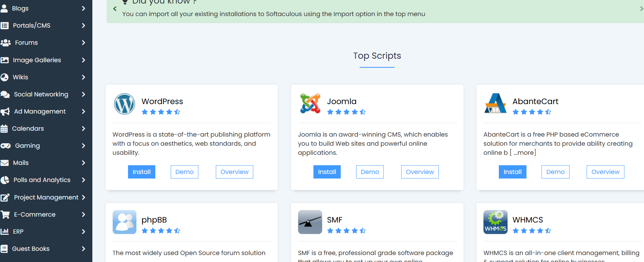Click the Mails envelope icon
This screenshot has width=644, height=262.
point(5,163)
